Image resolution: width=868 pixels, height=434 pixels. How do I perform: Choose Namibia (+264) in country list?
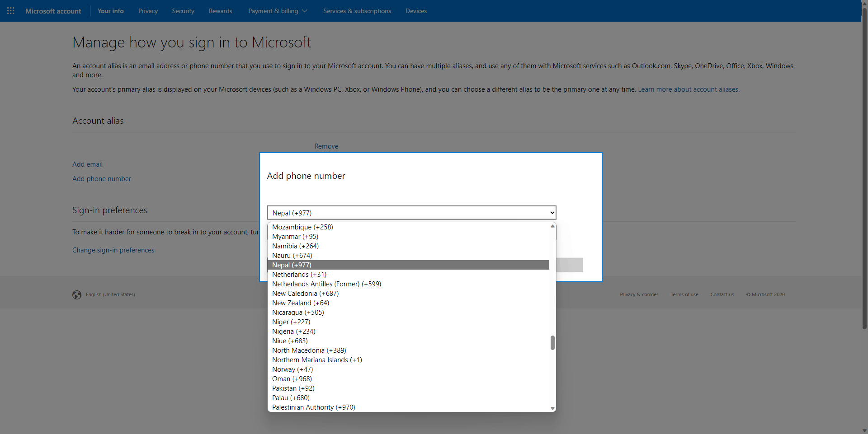408,246
